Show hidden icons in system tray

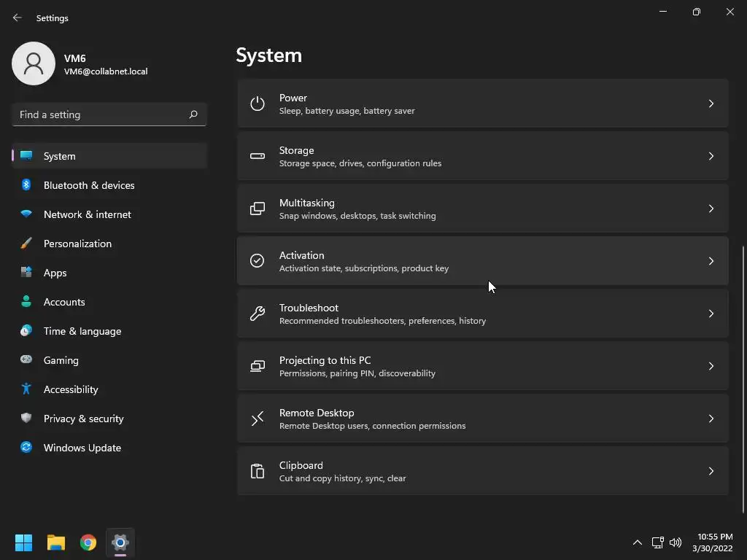click(x=637, y=542)
